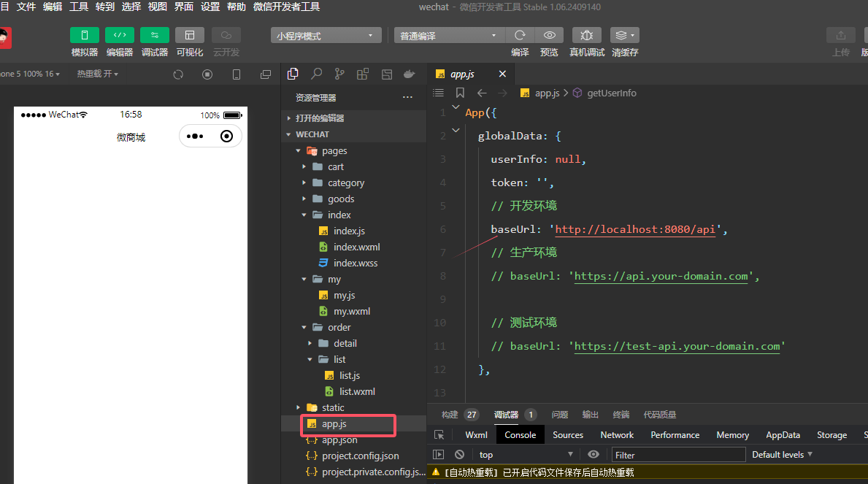Click the 预览 eye preview icon
The image size is (868, 484).
point(549,35)
